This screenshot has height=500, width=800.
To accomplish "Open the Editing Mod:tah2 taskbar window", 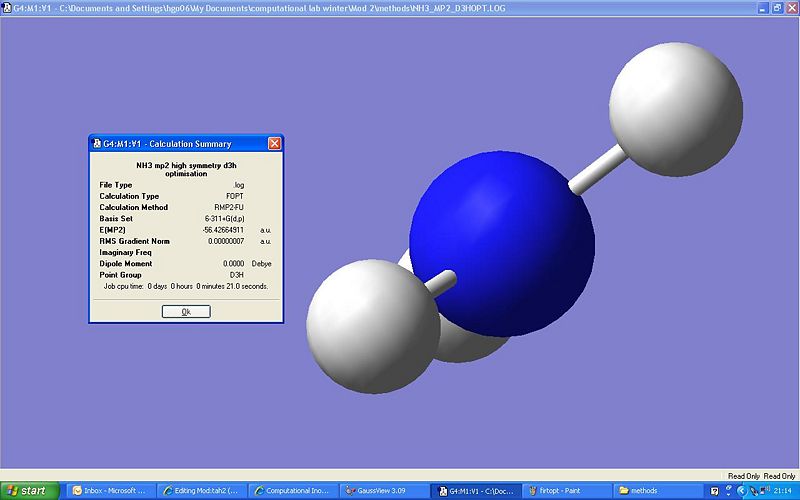I will (203, 491).
